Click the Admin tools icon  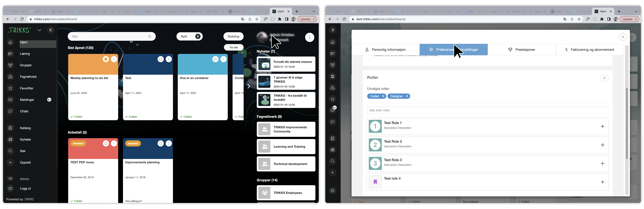pos(10,179)
